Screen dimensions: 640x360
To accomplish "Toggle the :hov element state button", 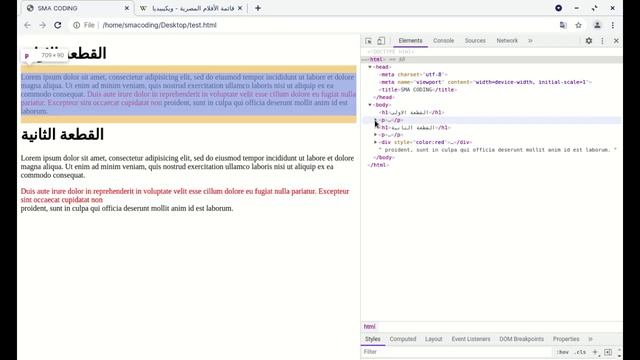I will (x=563, y=352).
